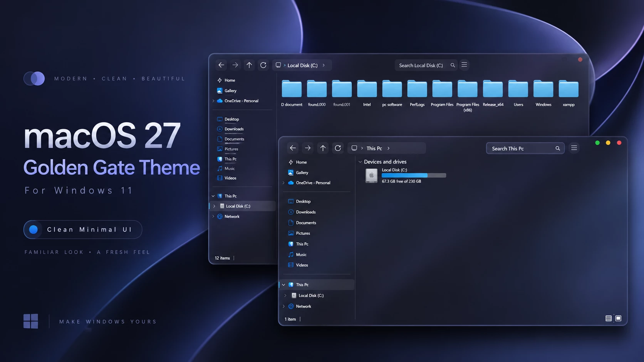The width and height of the screenshot is (644, 362).
Task: Open the pc software folder
Action: pos(392,93)
